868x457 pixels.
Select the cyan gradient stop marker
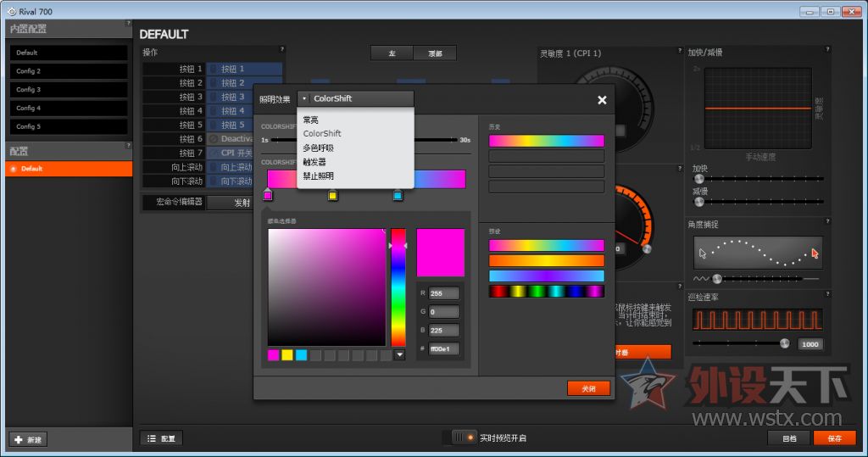(x=398, y=195)
